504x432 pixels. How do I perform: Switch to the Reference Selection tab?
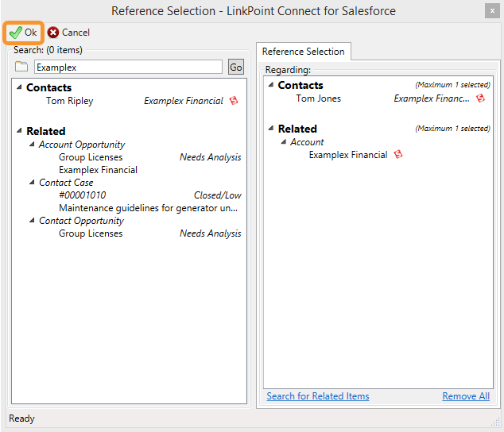(x=303, y=52)
